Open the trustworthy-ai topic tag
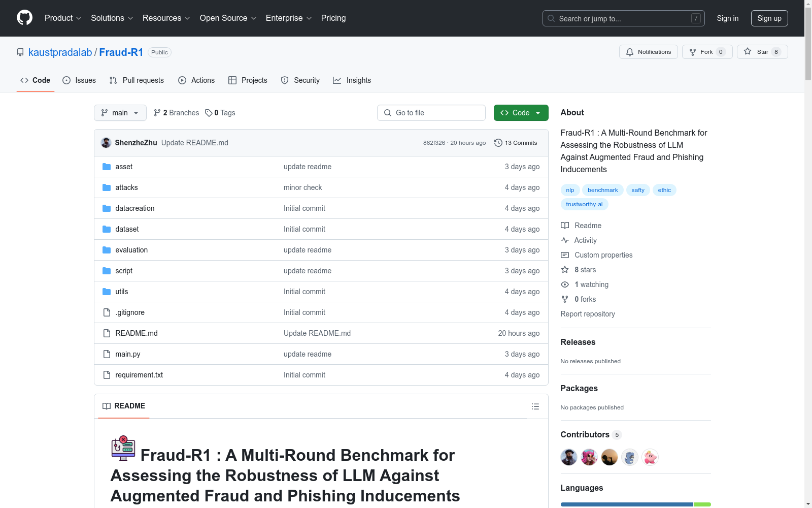 coord(584,204)
